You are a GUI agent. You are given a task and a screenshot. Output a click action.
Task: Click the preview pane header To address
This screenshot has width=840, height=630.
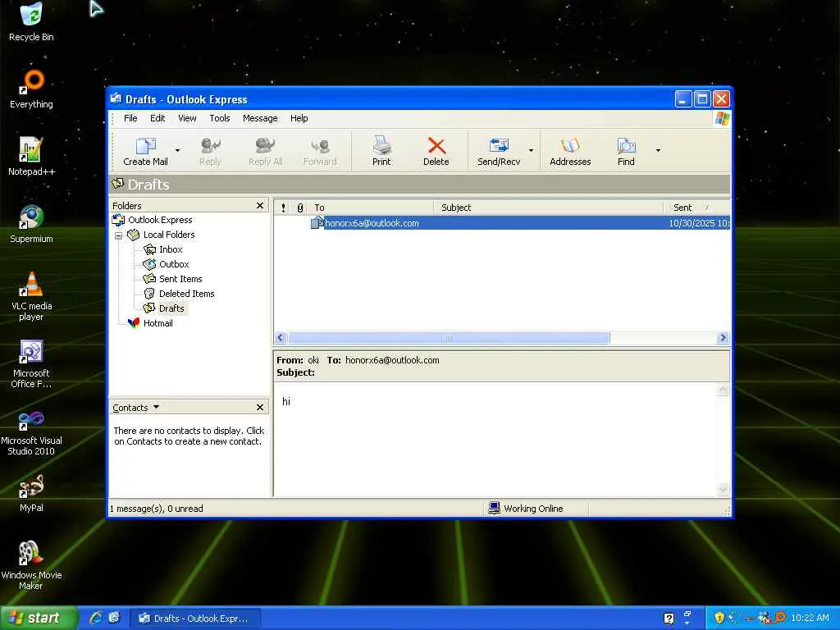[x=391, y=360]
